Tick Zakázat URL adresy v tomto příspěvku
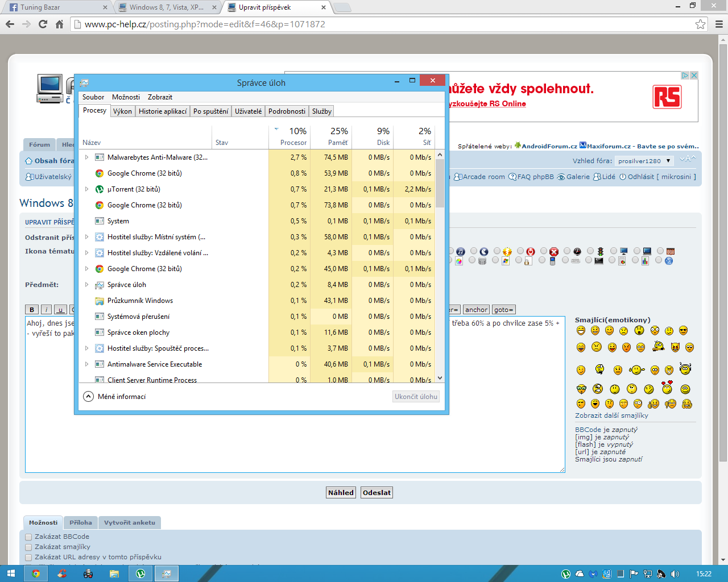Image resolution: width=728 pixels, height=582 pixels. coord(28,558)
